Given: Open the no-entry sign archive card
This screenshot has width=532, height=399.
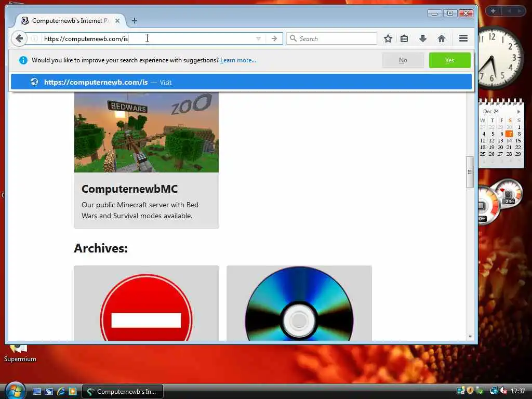Looking at the screenshot, I should pos(146,303).
